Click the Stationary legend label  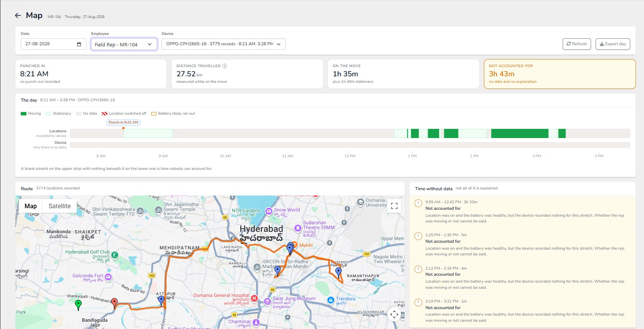pyautogui.click(x=62, y=114)
